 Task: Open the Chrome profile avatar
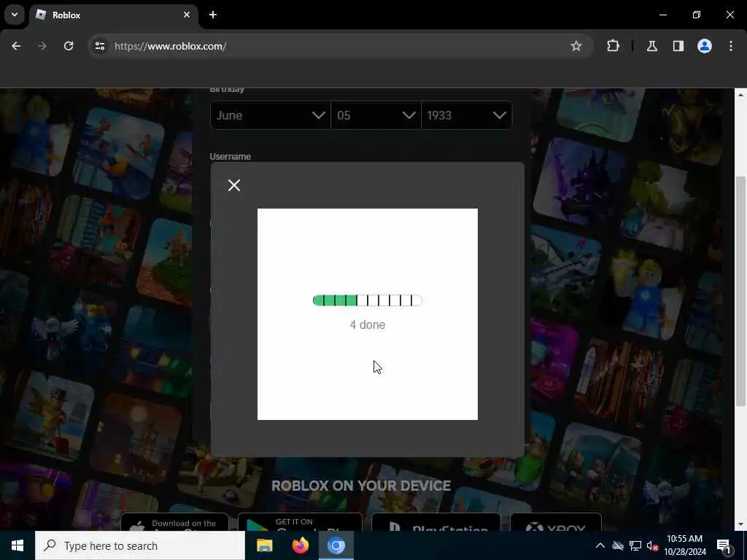click(x=705, y=46)
